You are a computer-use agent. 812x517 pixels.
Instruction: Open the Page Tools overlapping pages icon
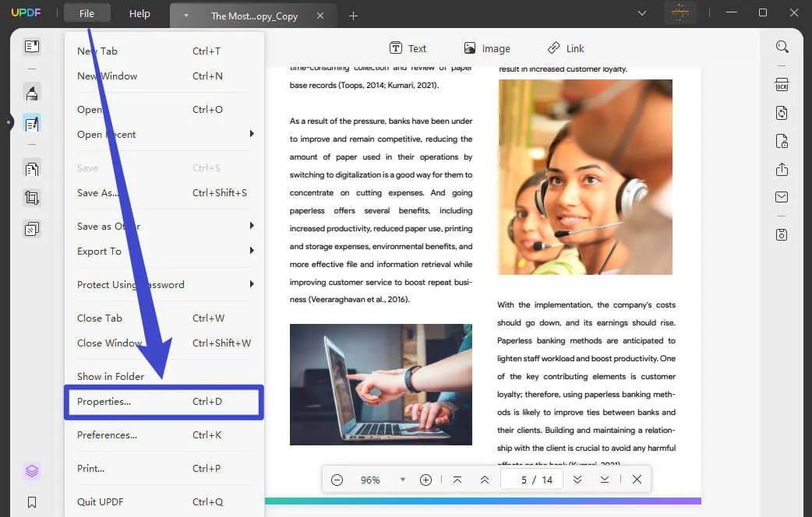32,229
